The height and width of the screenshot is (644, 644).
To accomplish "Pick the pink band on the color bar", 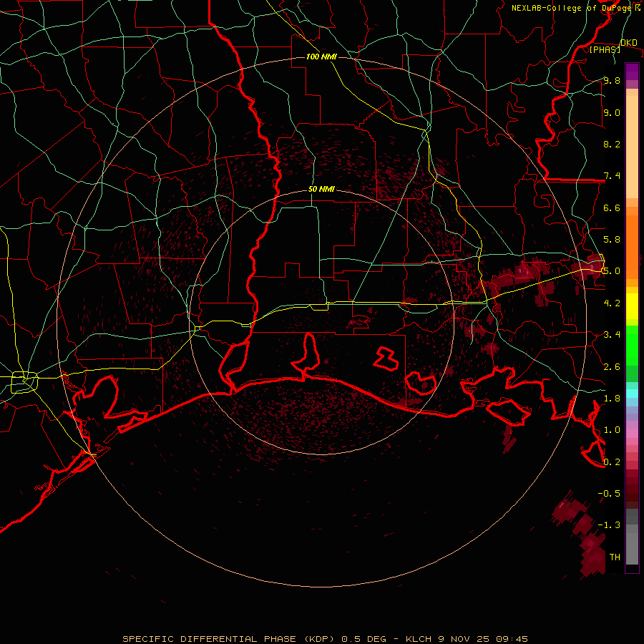I will [x=632, y=434].
